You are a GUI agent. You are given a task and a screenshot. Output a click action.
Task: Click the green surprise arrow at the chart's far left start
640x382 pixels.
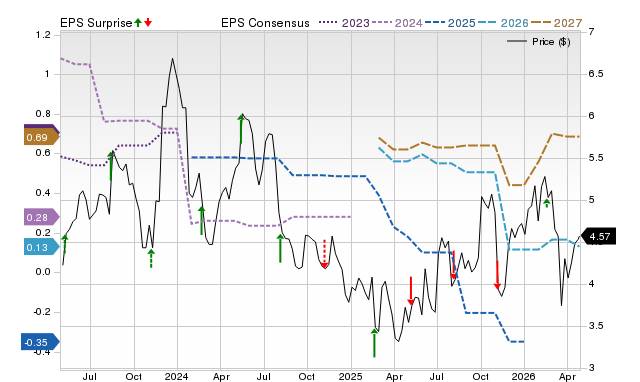pyautogui.click(x=65, y=244)
